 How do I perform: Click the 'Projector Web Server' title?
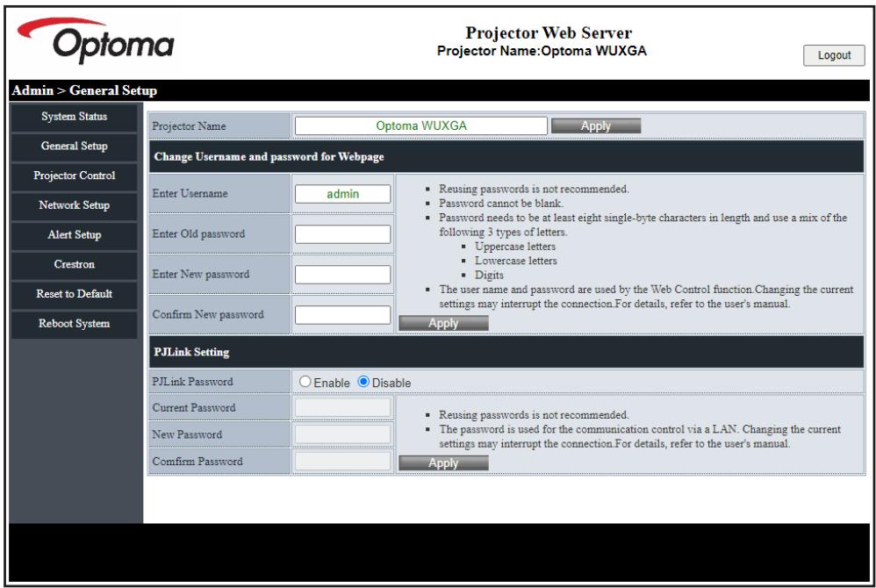549,32
